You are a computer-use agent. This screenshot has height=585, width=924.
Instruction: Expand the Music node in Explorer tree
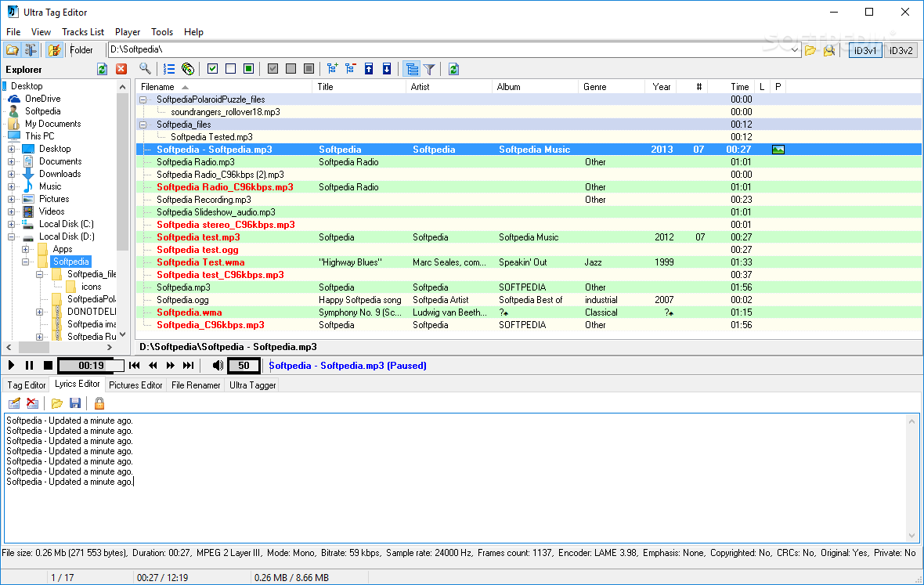tap(11, 186)
